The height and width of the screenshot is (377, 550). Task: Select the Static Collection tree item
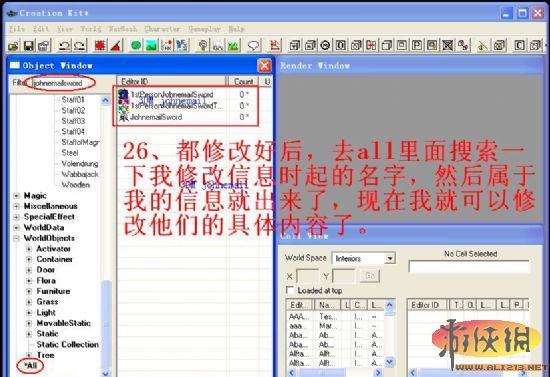click(x=67, y=345)
